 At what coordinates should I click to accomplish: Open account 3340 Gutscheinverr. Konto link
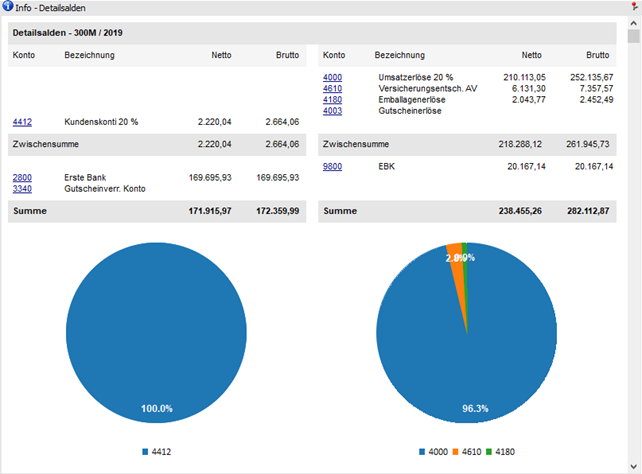(x=22, y=188)
